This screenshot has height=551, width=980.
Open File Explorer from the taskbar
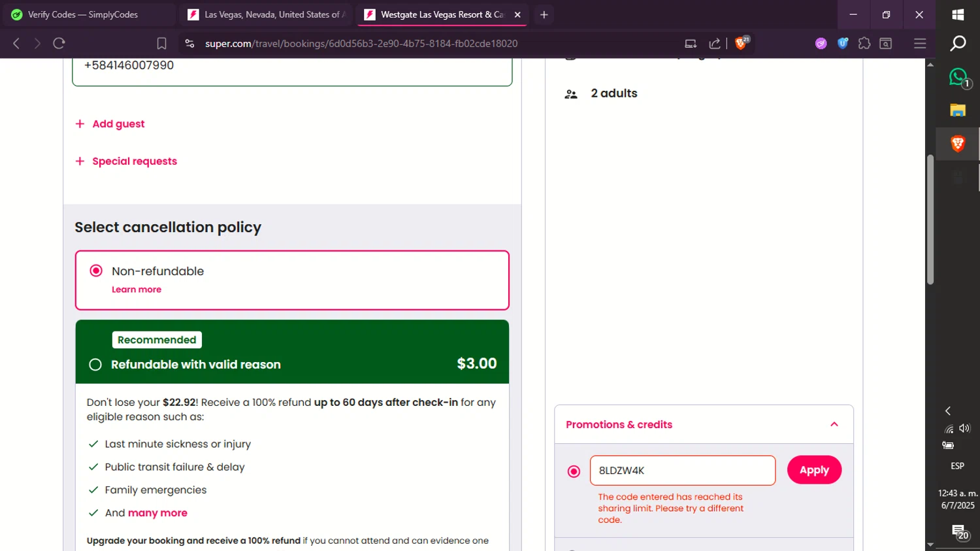(x=958, y=110)
